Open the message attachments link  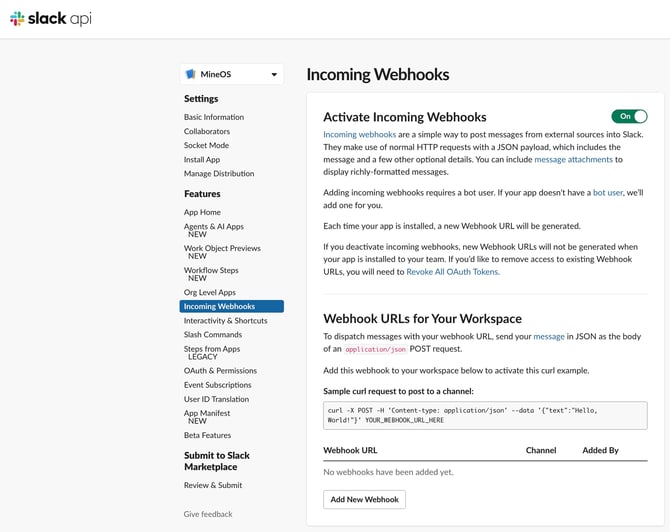tap(578, 159)
